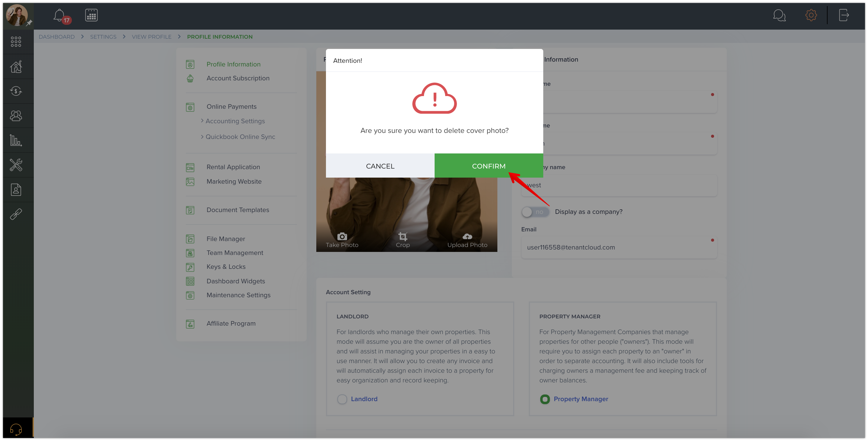Open the accounting dollar sidebar icon
The image size is (868, 441).
[x=16, y=91]
